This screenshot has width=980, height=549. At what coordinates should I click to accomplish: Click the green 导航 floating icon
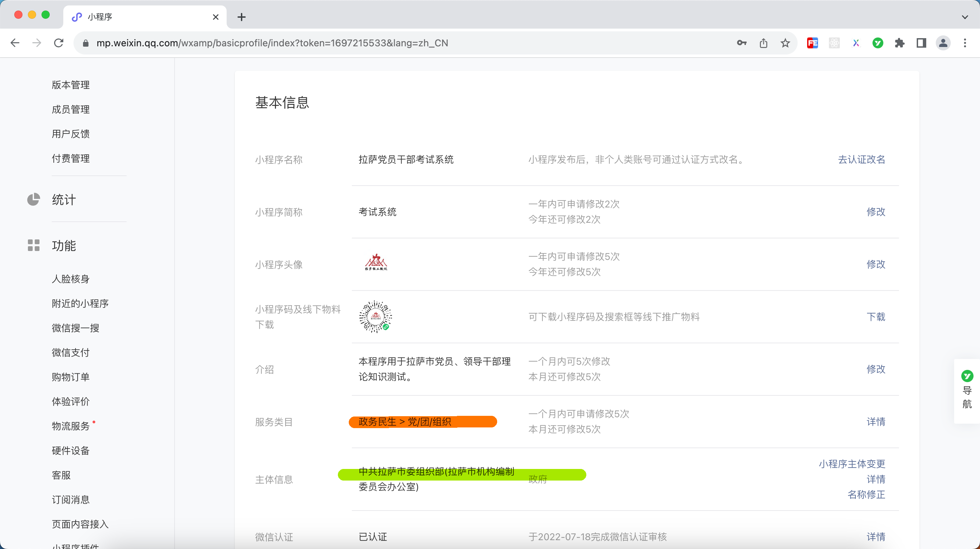(x=967, y=376)
